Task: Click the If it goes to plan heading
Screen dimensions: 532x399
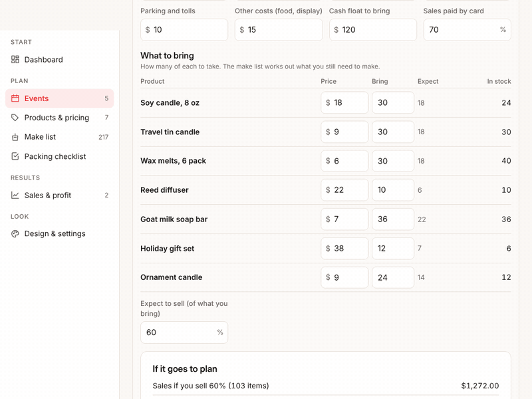Action: [x=185, y=369]
